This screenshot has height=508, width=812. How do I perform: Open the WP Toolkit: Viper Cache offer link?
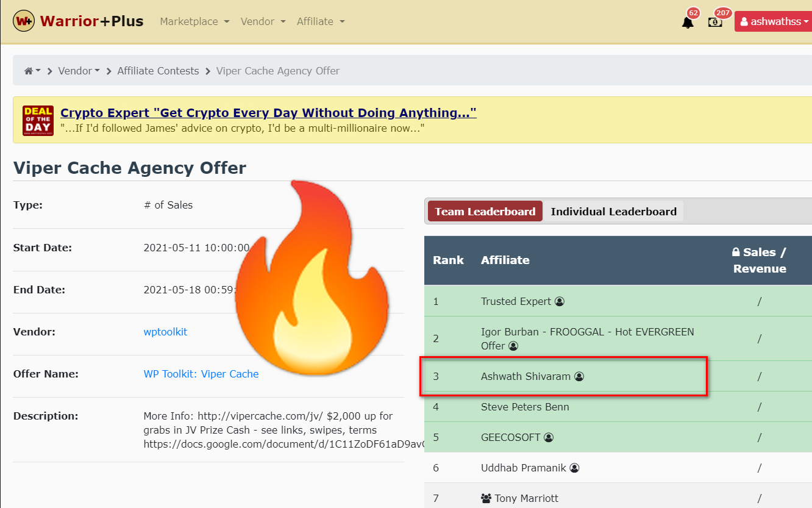coord(201,374)
